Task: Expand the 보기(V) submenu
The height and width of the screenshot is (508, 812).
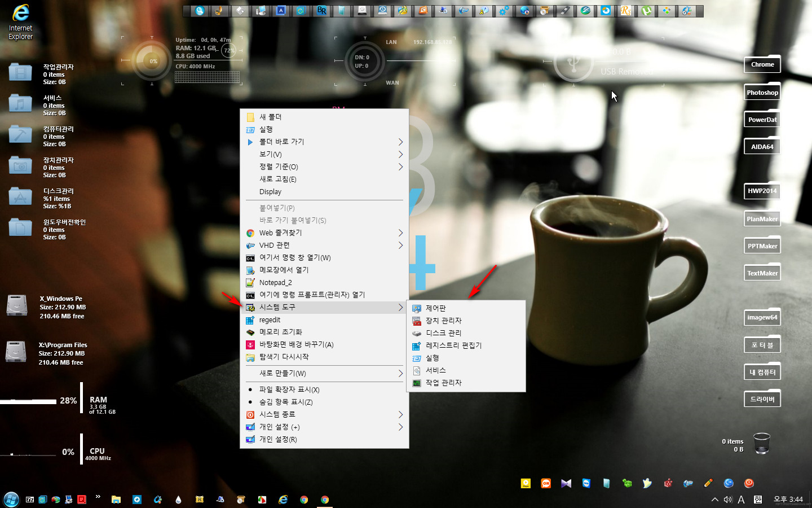Action: tap(324, 154)
